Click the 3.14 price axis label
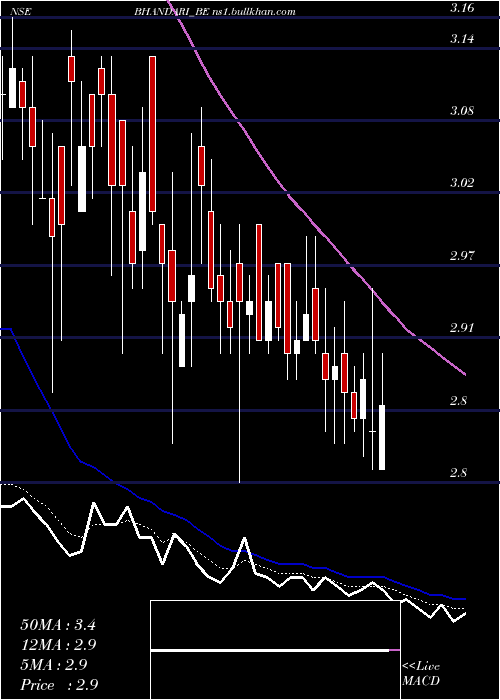Image resolution: width=500 pixels, height=700 pixels. pyautogui.click(x=462, y=39)
